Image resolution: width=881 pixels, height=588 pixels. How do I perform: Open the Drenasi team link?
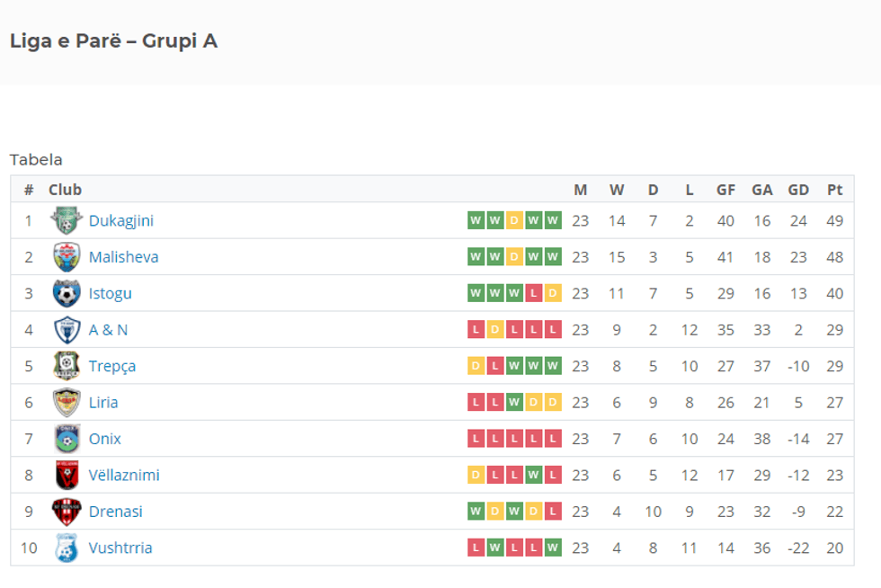tap(115, 512)
